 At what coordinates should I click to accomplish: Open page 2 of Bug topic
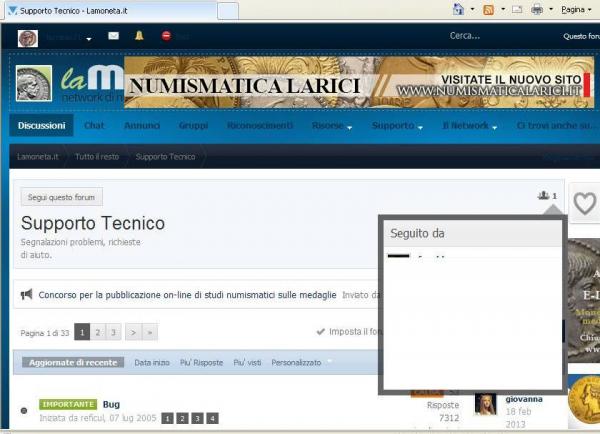pyautogui.click(x=182, y=418)
